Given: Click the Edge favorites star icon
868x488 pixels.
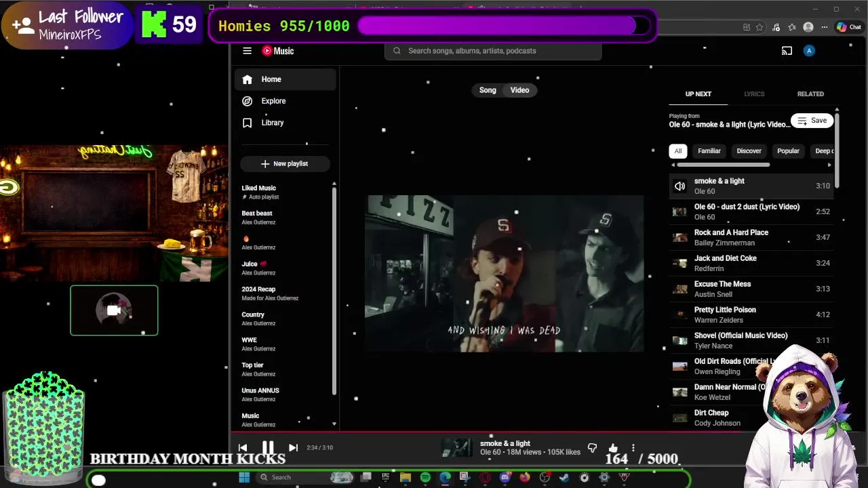Looking at the screenshot, I should [759, 27].
